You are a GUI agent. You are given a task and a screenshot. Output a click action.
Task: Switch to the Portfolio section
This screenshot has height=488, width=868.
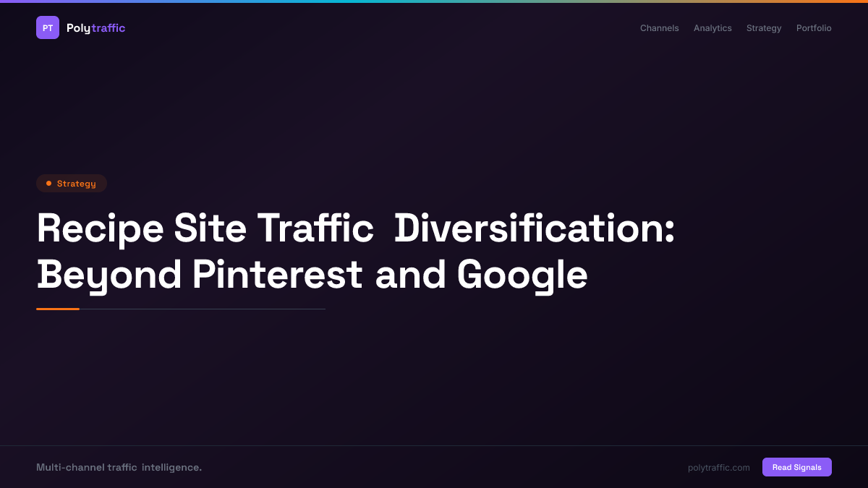[x=814, y=28]
